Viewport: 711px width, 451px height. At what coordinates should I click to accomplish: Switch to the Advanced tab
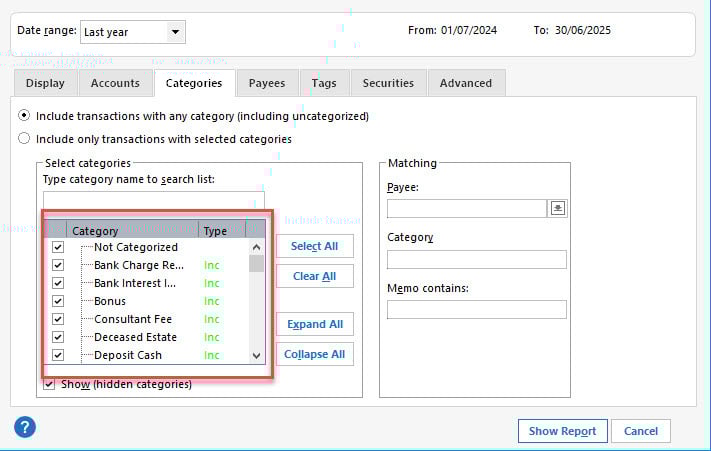tap(466, 83)
